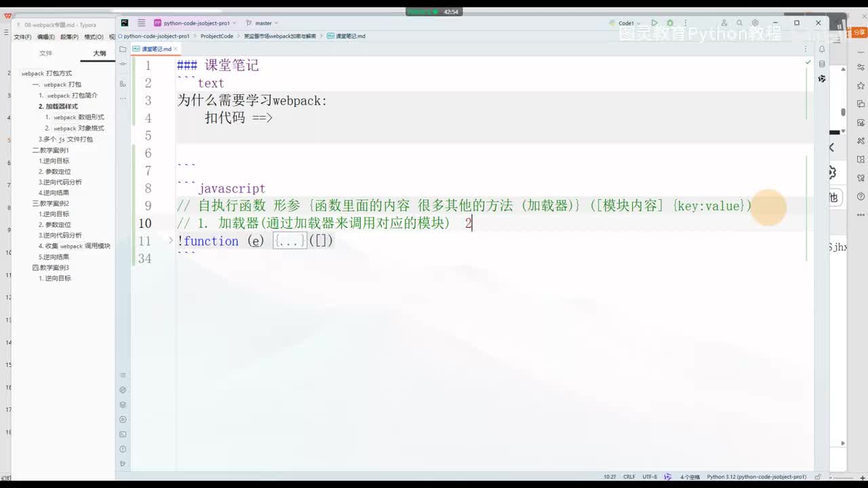Open the master git branch dropdown

(x=262, y=23)
